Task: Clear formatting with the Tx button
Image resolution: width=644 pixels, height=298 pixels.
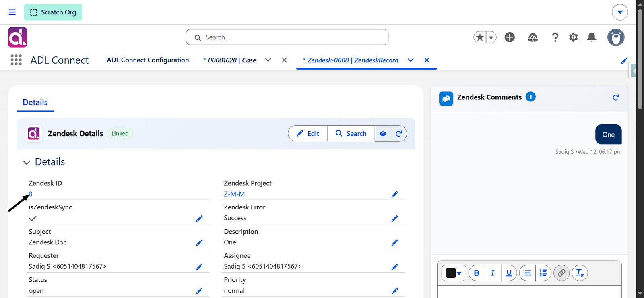Action: pos(580,273)
